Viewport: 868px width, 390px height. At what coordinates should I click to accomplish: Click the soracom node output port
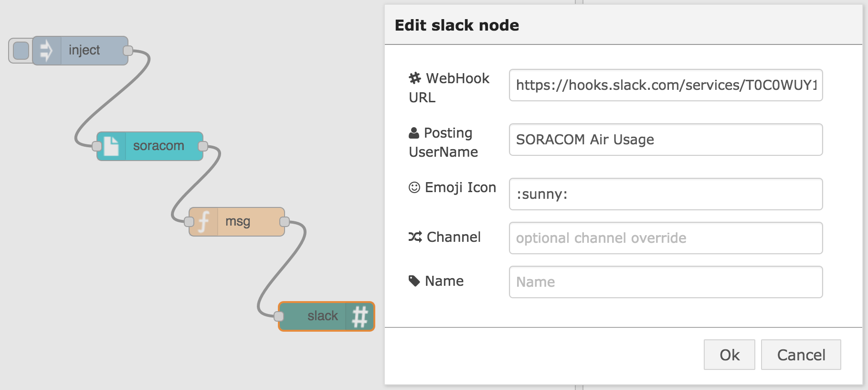tap(203, 146)
